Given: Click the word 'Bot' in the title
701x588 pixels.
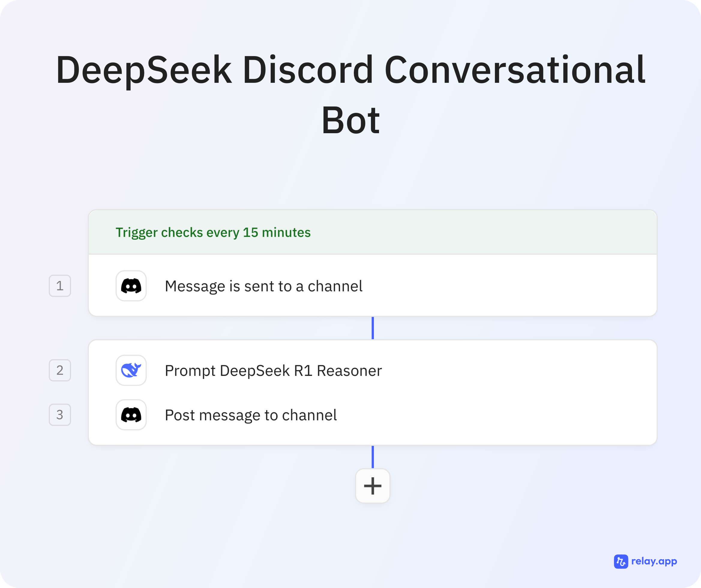Looking at the screenshot, I should coord(350,120).
